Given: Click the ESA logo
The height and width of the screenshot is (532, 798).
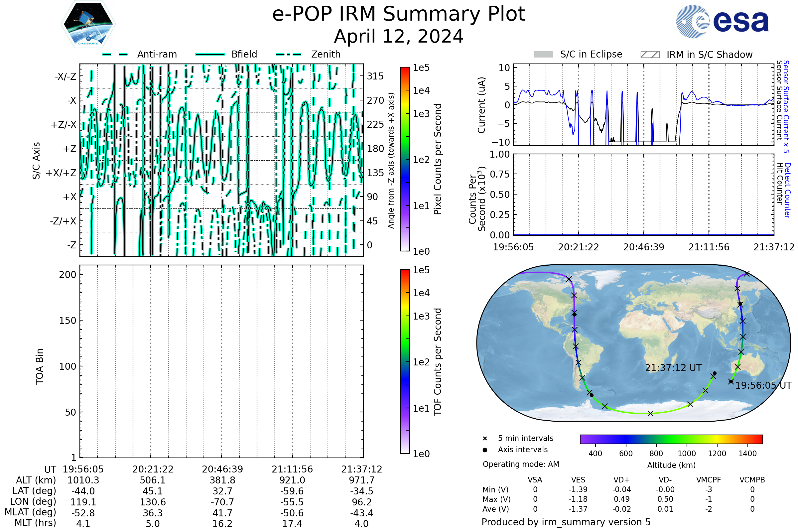Looking at the screenshot, I should pos(723,22).
